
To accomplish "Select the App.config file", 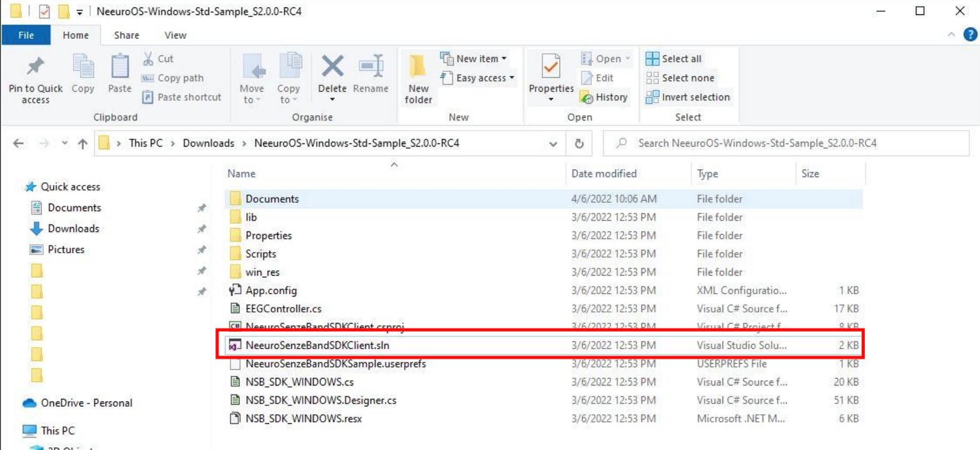I will coord(543,290).
